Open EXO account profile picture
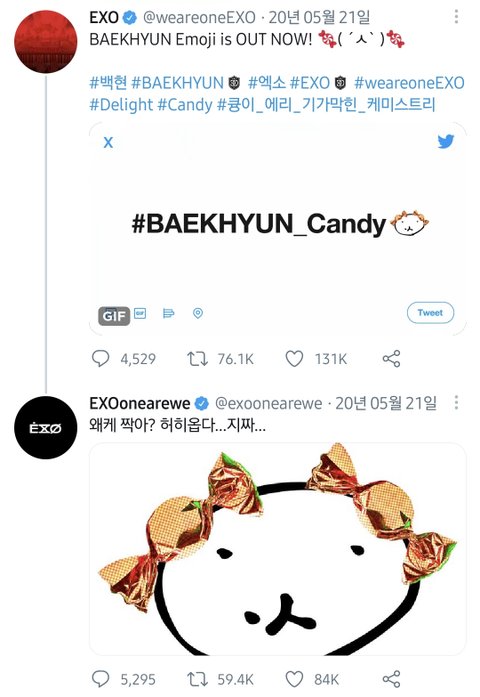Screen dimensions: 480x697 click(46, 41)
